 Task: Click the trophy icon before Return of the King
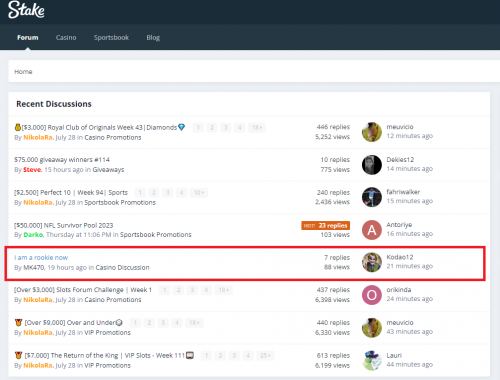point(18,355)
